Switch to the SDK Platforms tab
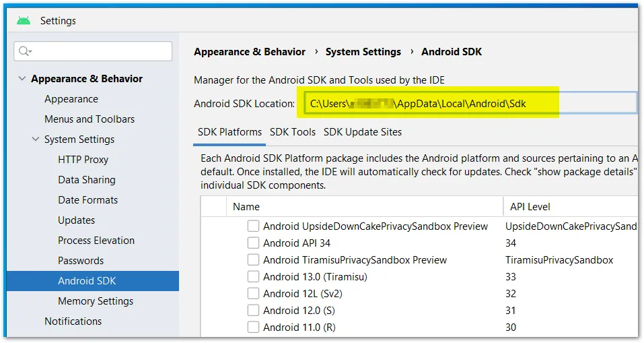Image resolution: width=644 pixels, height=343 pixels. (x=229, y=132)
